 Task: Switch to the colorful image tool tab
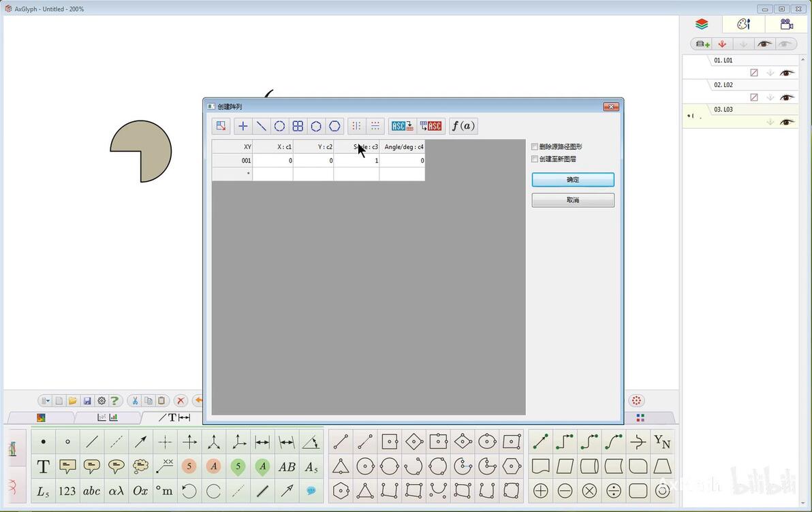point(41,417)
